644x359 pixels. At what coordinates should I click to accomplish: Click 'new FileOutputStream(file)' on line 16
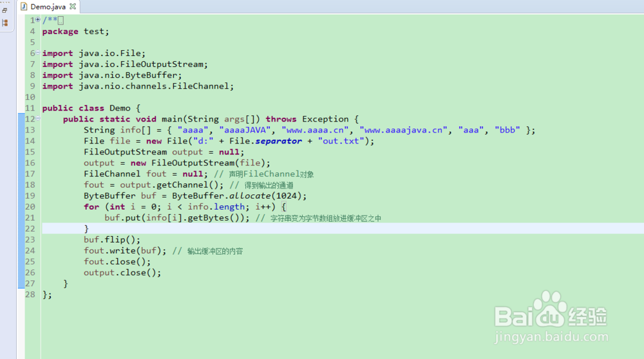pyautogui.click(x=198, y=163)
